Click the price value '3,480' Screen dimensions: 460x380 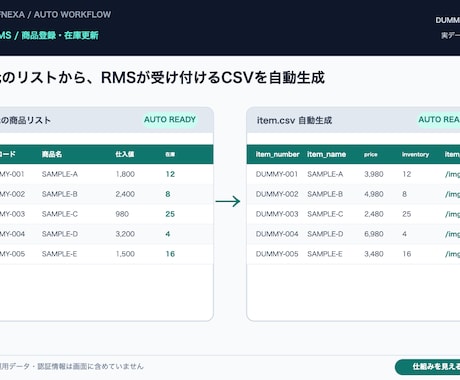click(374, 254)
